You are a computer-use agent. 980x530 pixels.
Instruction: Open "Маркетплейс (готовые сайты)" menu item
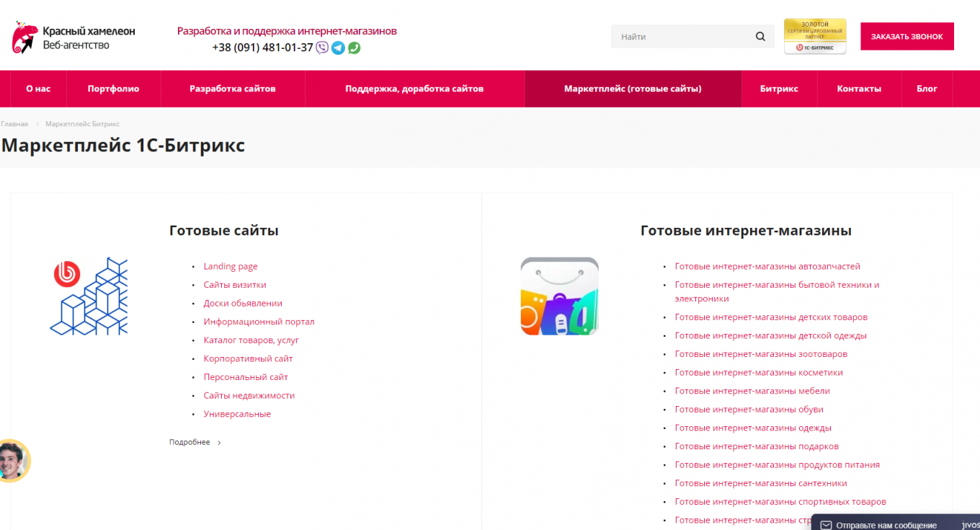point(633,89)
